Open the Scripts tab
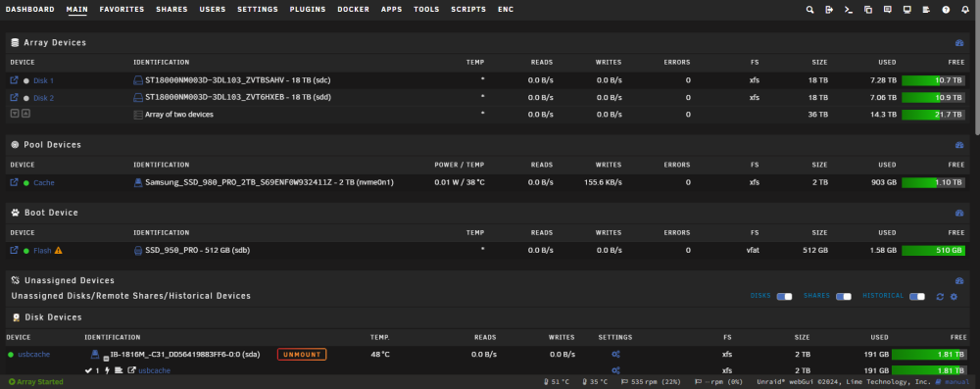The image size is (980, 389). (x=468, y=10)
